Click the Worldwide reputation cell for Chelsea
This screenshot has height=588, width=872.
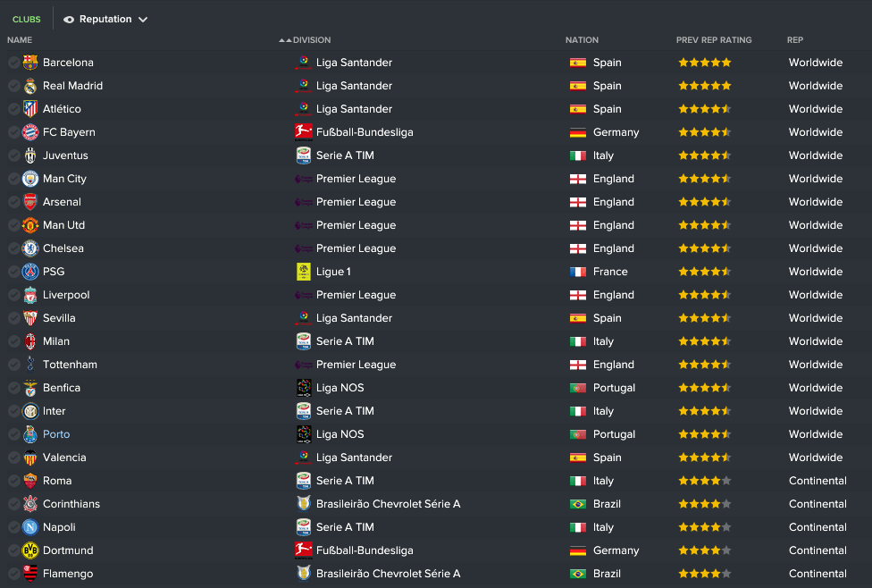[x=815, y=248]
